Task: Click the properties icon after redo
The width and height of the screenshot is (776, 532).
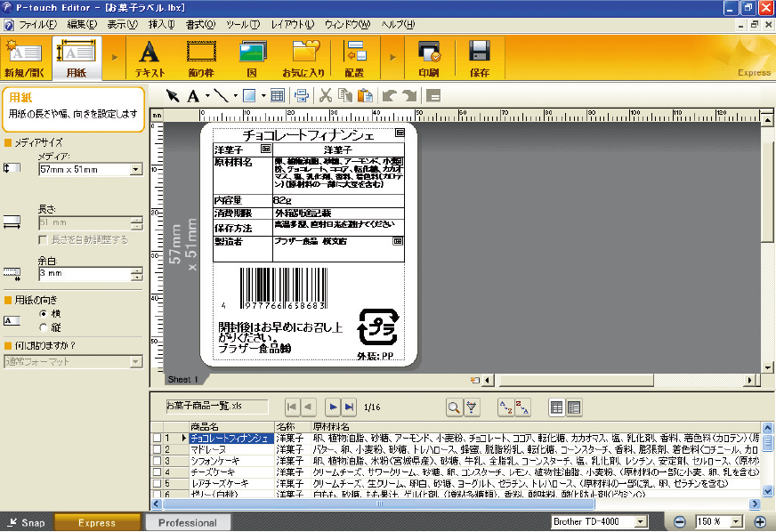Action: [433, 95]
